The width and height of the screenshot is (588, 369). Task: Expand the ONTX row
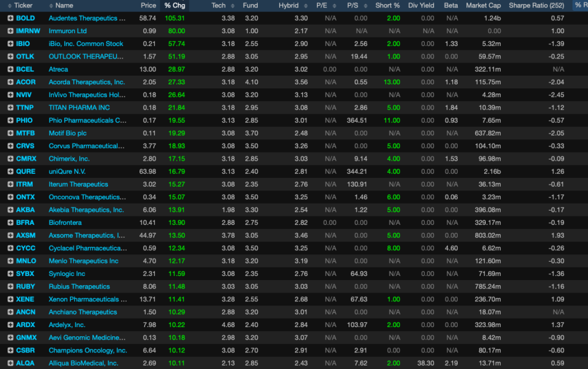(10, 197)
